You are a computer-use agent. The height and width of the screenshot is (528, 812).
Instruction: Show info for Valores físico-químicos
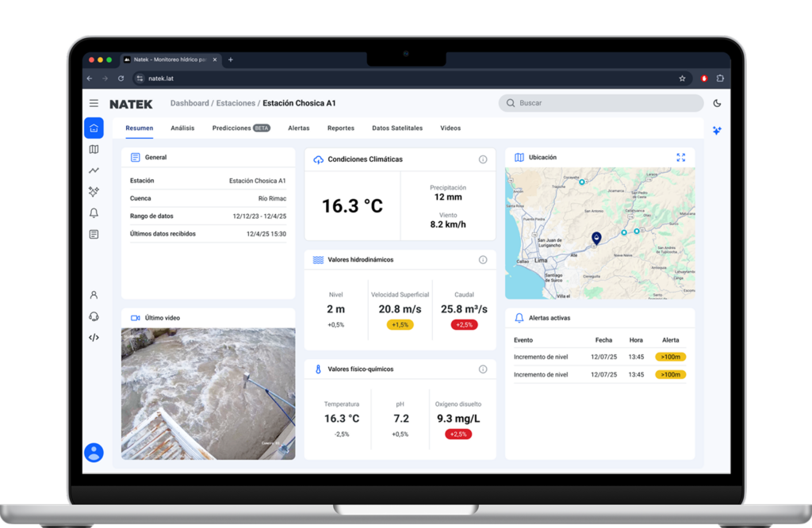pos(483,369)
